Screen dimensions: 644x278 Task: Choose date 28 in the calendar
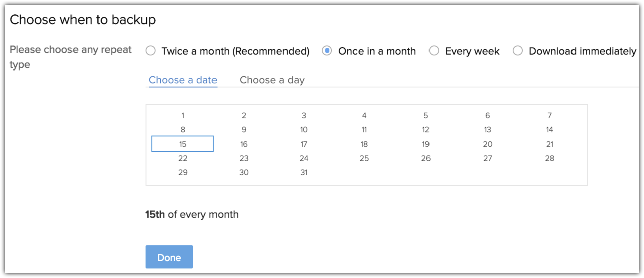tap(549, 158)
